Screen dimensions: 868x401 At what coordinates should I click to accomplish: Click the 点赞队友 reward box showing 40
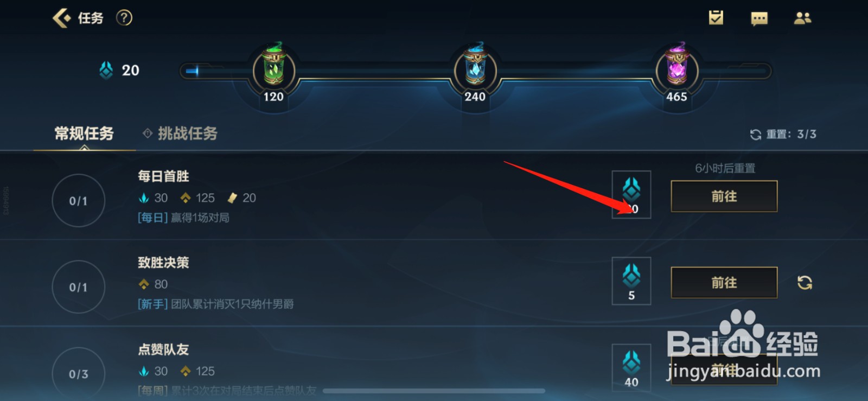pos(631,367)
